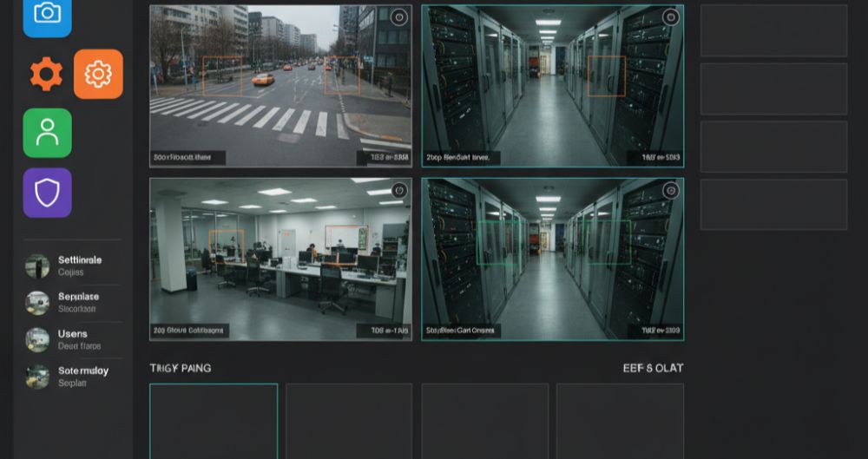The image size is (868, 459).
Task: Open the purple shield security icon
Action: click(47, 193)
